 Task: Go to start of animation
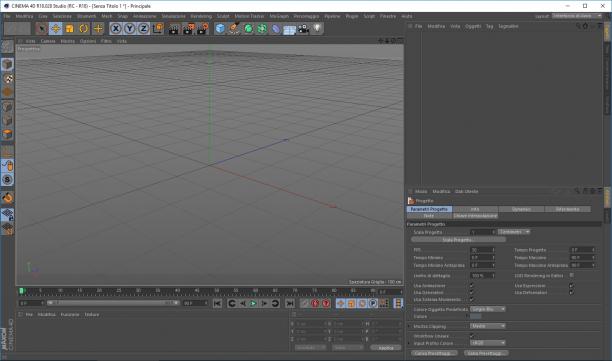[217, 303]
